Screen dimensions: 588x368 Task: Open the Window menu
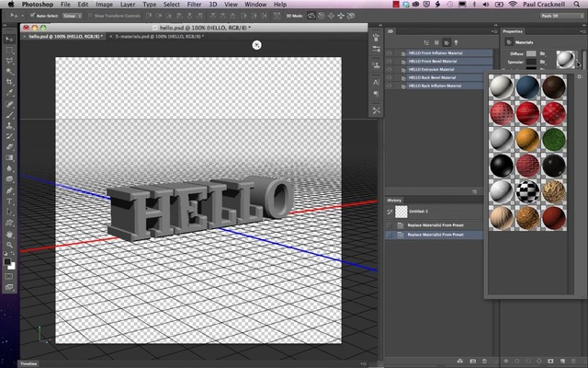pyautogui.click(x=255, y=5)
